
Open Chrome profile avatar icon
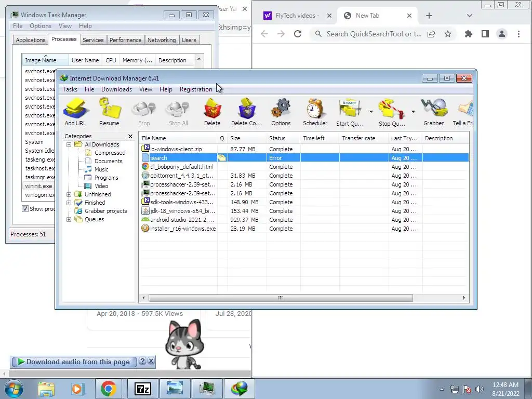[502, 34]
